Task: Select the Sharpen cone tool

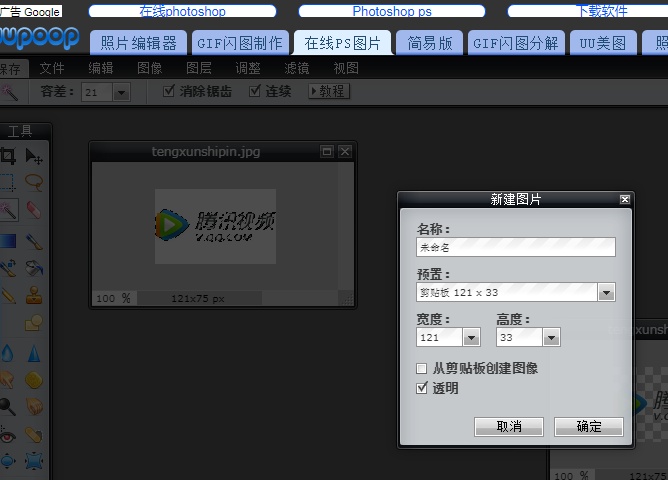Action: pyautogui.click(x=34, y=353)
